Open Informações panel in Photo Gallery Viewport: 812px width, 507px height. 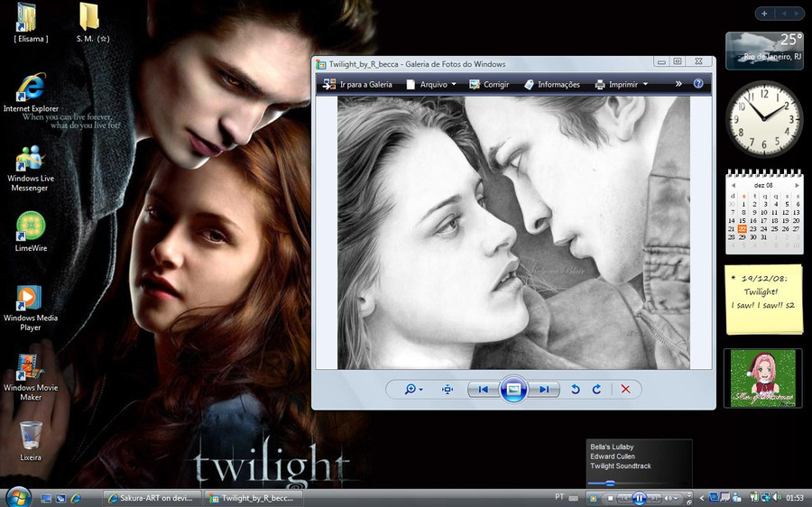[552, 85]
